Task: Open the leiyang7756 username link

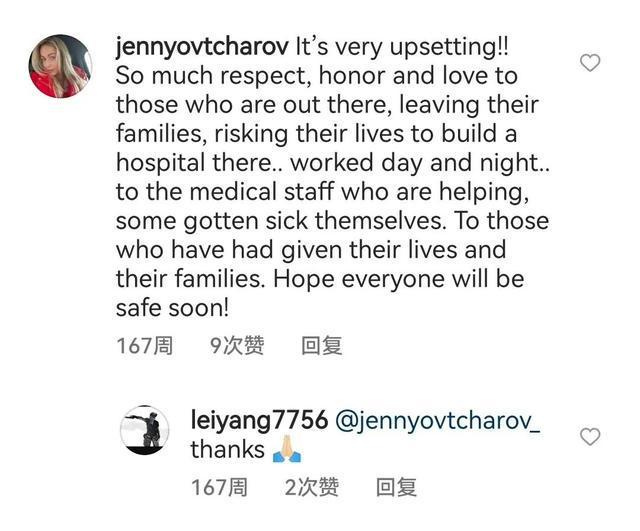Action: (259, 420)
